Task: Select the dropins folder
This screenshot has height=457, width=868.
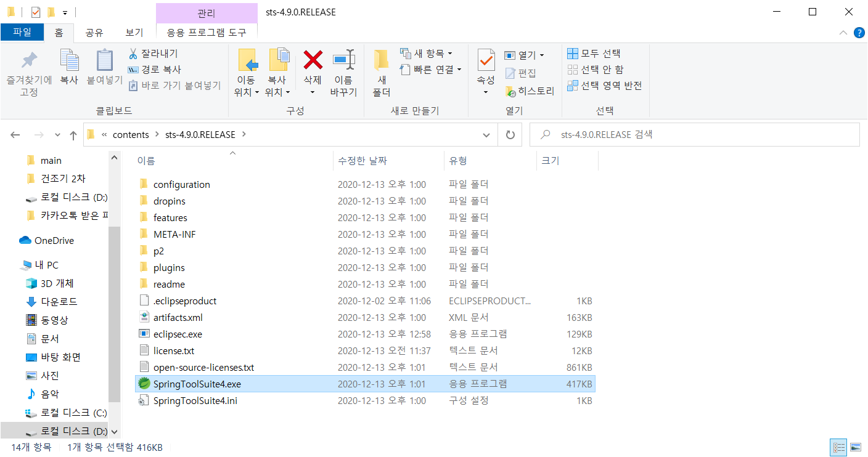Action: [169, 201]
